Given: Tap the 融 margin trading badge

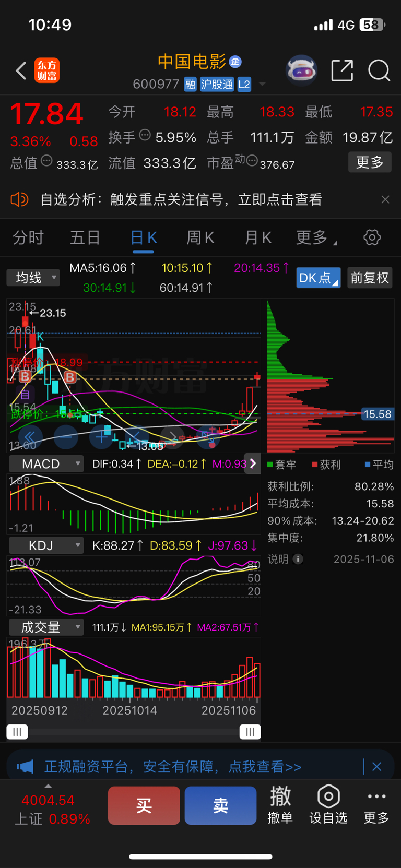Looking at the screenshot, I should [x=190, y=84].
